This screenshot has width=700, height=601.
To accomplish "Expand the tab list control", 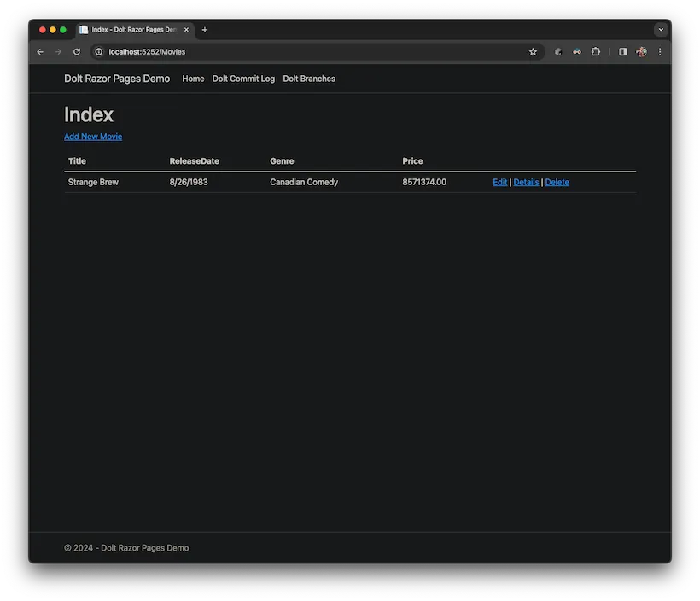I will tap(661, 29).
